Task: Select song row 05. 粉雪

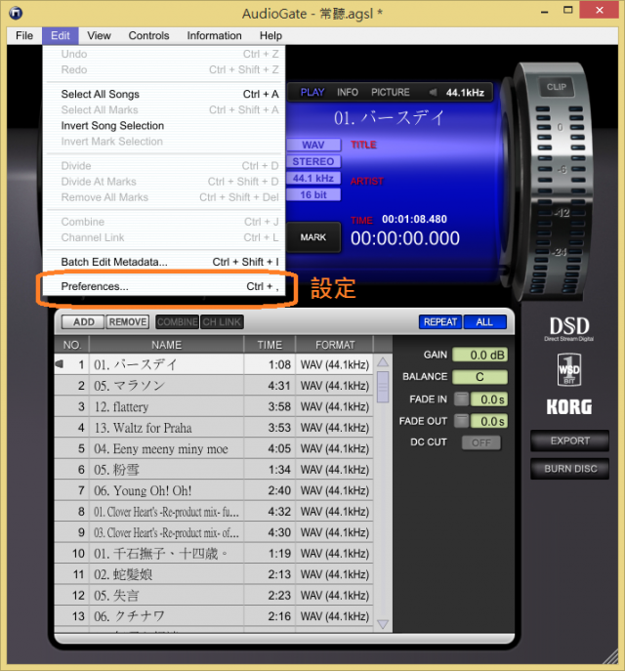Action: click(x=214, y=469)
